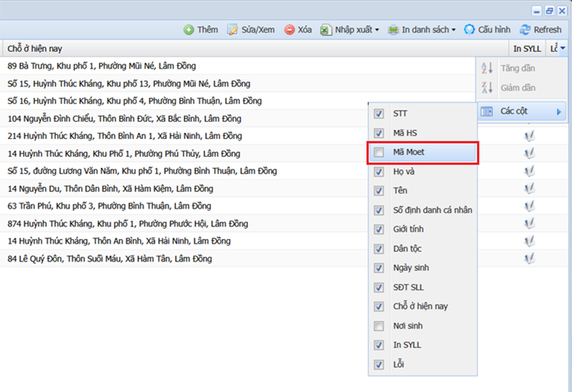Hide the Chỗ ở hiện nay column checkbox
Image resolution: width=572 pixels, height=392 pixels.
379,307
